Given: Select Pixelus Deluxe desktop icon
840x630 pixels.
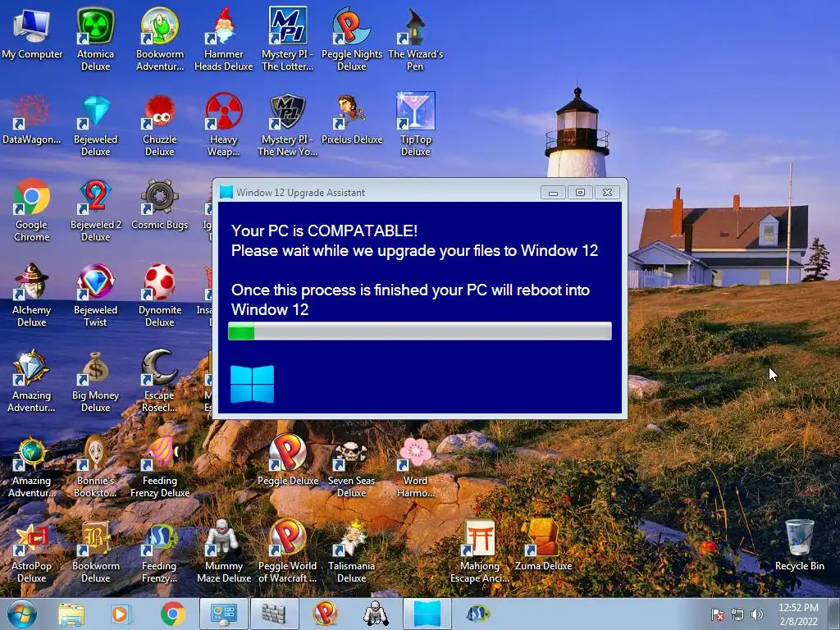Looking at the screenshot, I should click(x=351, y=119).
